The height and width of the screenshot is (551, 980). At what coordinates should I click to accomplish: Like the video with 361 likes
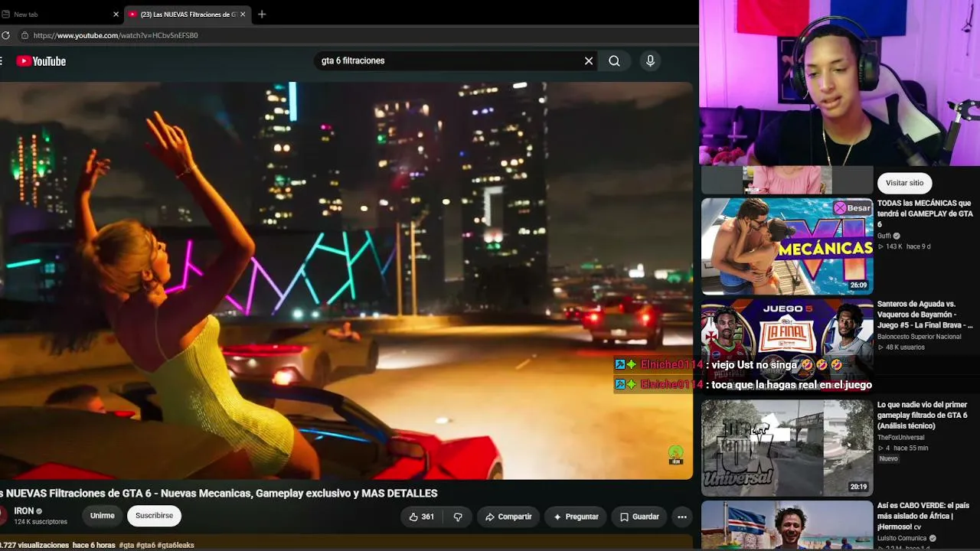[x=421, y=517]
